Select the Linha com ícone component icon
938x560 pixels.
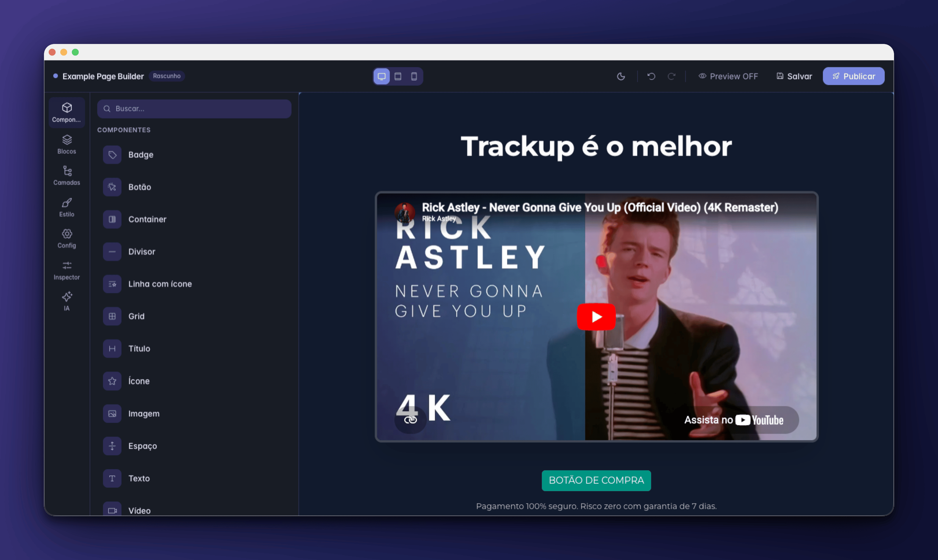point(112,284)
